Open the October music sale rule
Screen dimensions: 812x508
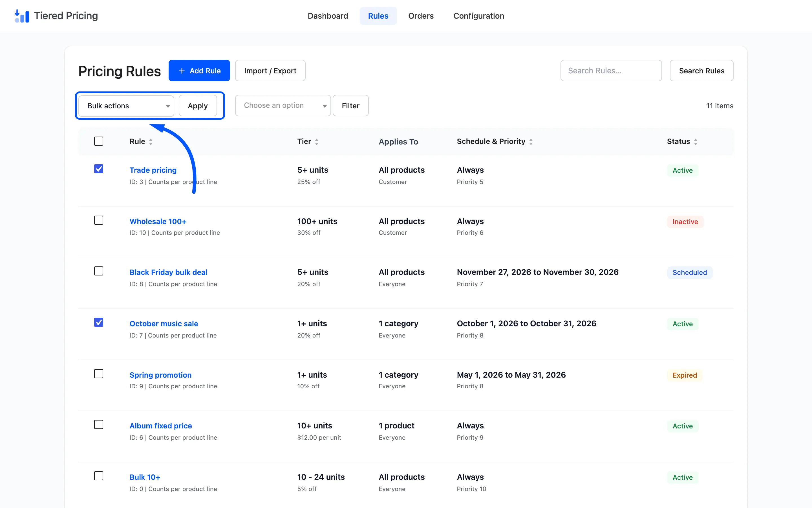click(164, 323)
